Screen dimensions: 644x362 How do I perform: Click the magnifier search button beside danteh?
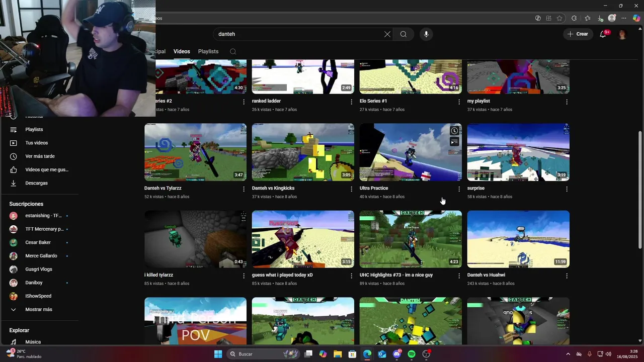(x=404, y=34)
